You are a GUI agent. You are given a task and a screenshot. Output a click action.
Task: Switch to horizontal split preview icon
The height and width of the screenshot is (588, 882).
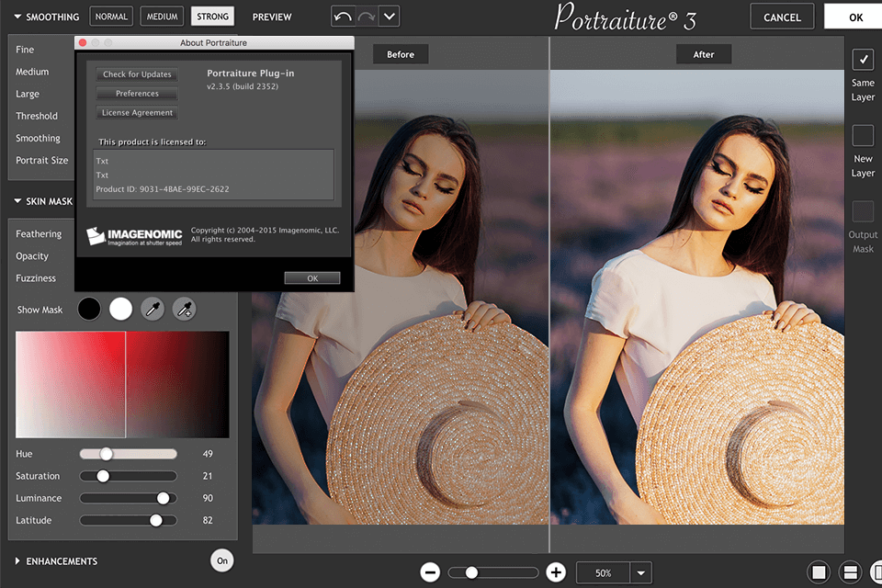[x=851, y=572]
